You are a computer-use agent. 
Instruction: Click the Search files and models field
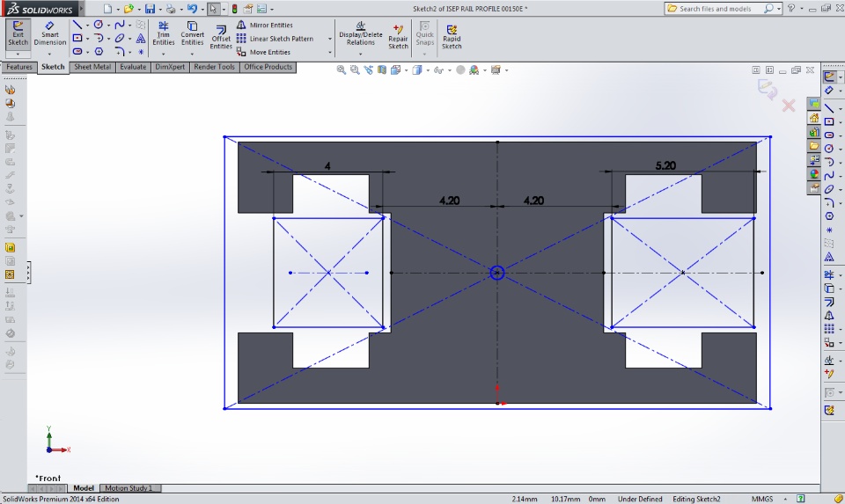click(x=715, y=9)
